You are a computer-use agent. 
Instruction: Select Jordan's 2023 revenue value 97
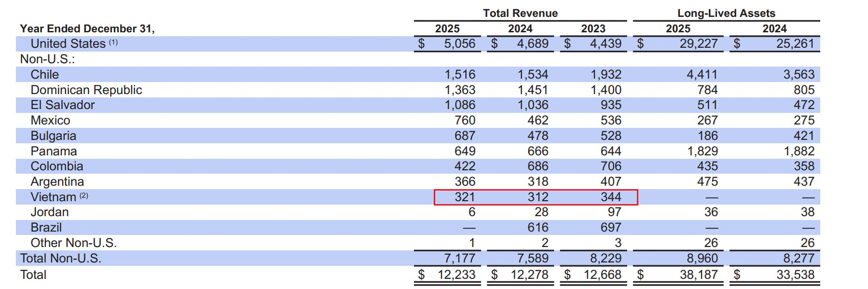point(614,212)
